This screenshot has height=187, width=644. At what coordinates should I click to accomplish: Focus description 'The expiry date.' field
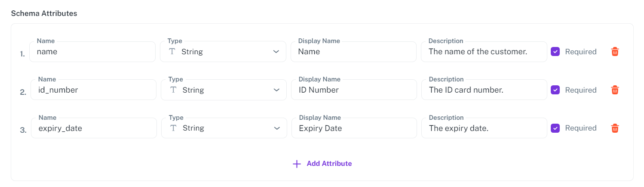[484, 128]
